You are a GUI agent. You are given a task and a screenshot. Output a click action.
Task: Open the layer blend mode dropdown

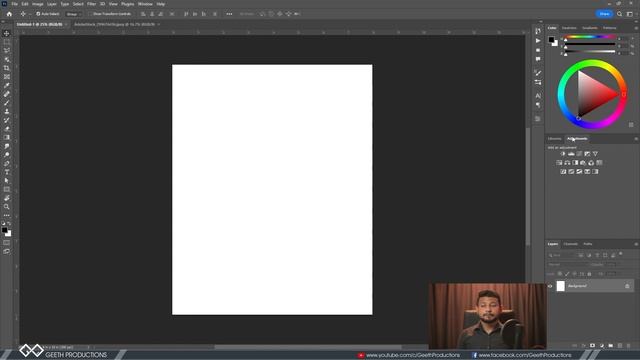[567, 264]
